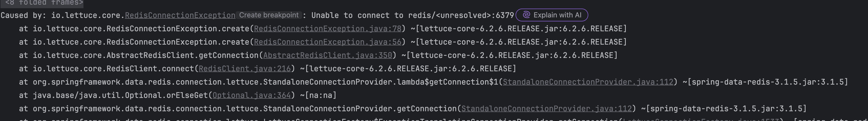Click the 'Explain with AI' label text

click(x=557, y=15)
